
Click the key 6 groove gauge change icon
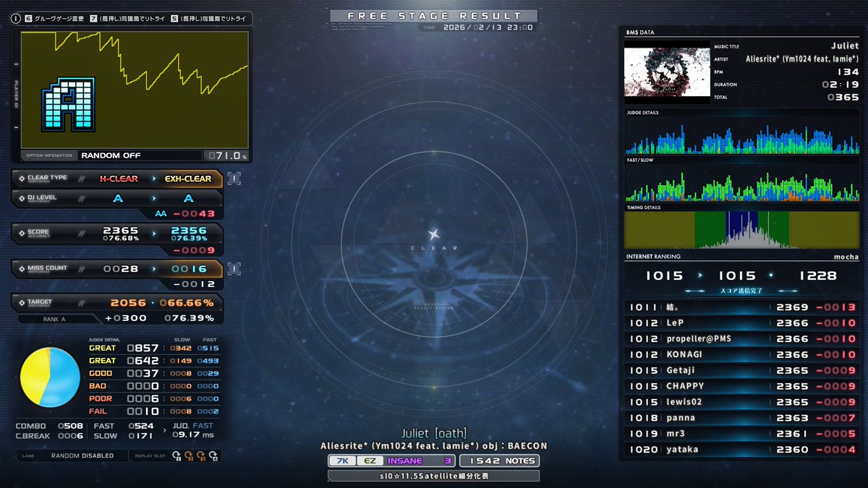tap(28, 19)
